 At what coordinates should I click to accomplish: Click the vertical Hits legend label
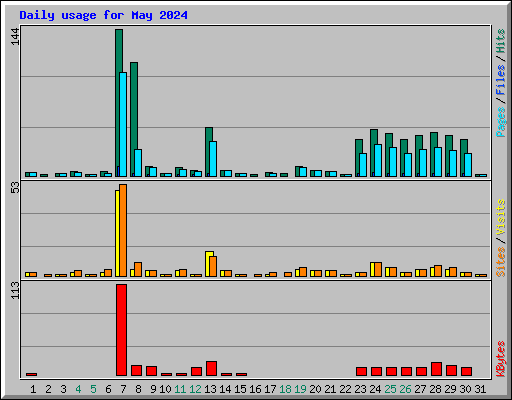tap(500, 41)
